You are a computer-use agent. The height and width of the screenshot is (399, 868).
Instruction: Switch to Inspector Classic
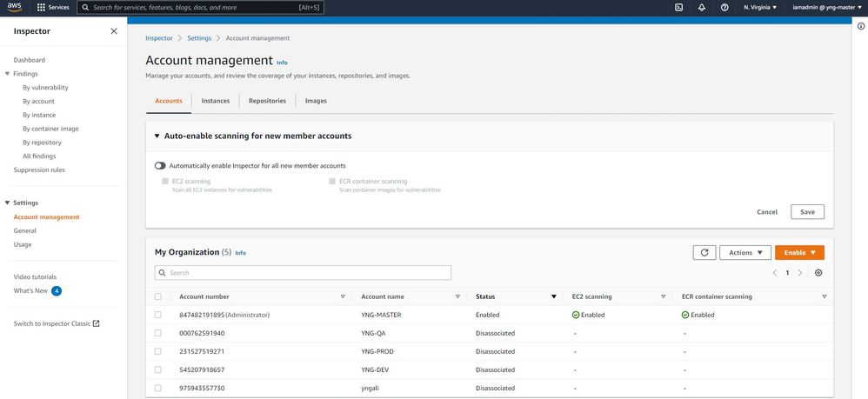point(57,323)
